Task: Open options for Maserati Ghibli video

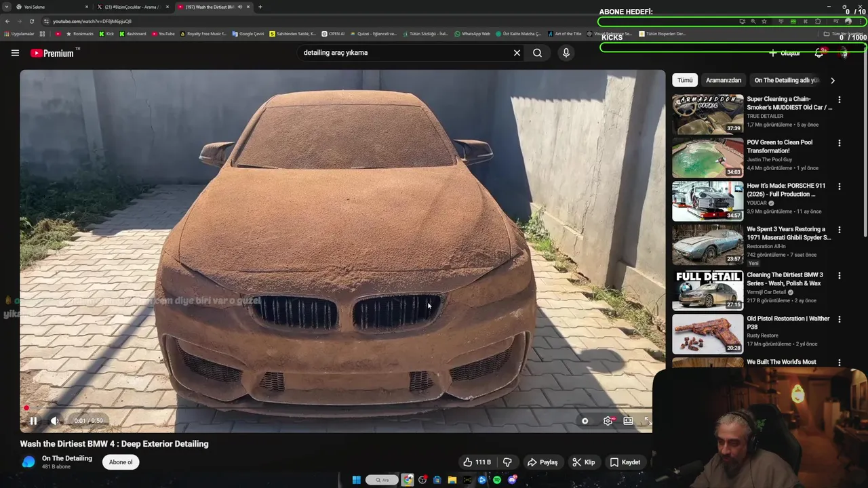Action: [x=840, y=230]
